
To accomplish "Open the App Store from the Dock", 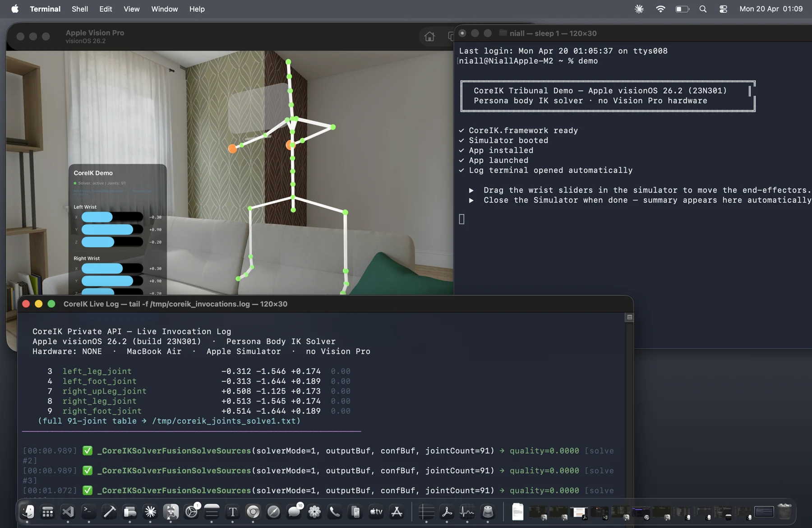I will click(397, 512).
